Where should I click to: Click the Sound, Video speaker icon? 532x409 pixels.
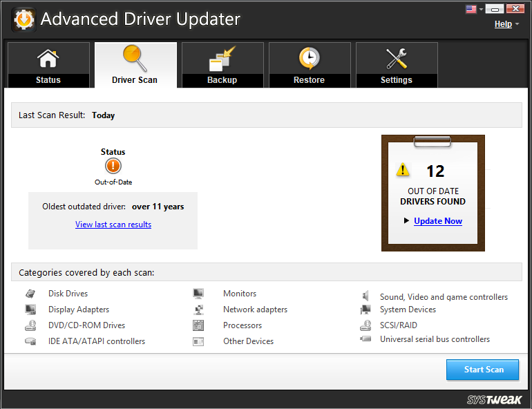click(x=365, y=296)
